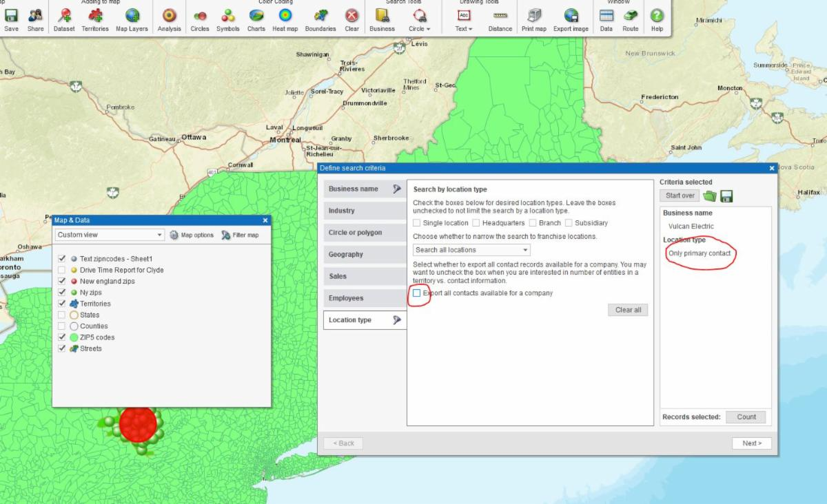Open the Business search tool
The height and width of the screenshot is (504, 827).
382,19
